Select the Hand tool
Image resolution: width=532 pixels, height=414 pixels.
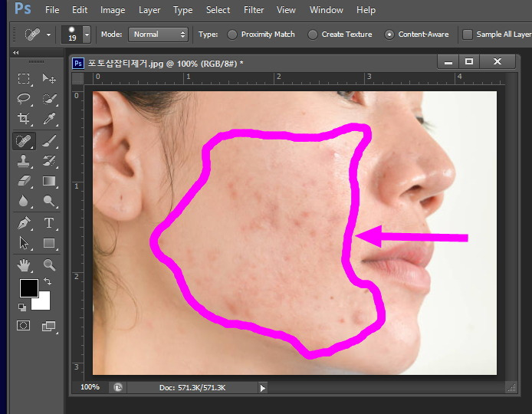click(x=24, y=265)
